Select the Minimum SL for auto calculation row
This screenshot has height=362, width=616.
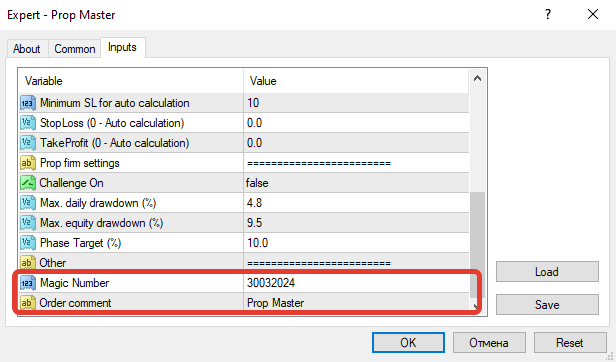(244, 103)
